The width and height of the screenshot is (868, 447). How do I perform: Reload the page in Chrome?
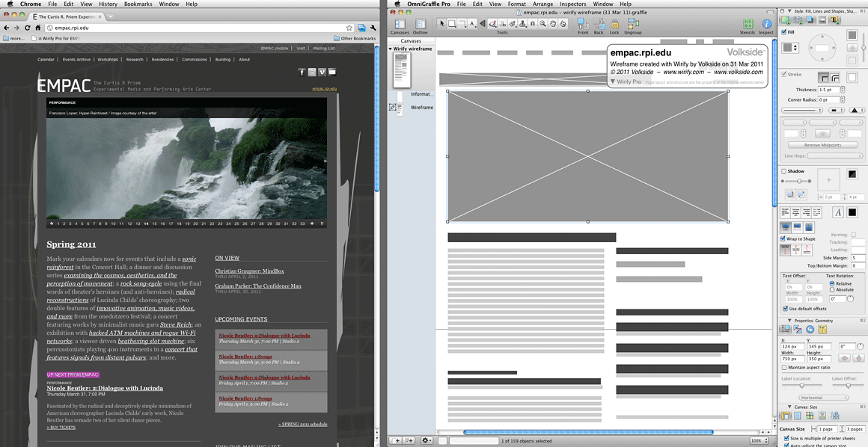[x=27, y=28]
